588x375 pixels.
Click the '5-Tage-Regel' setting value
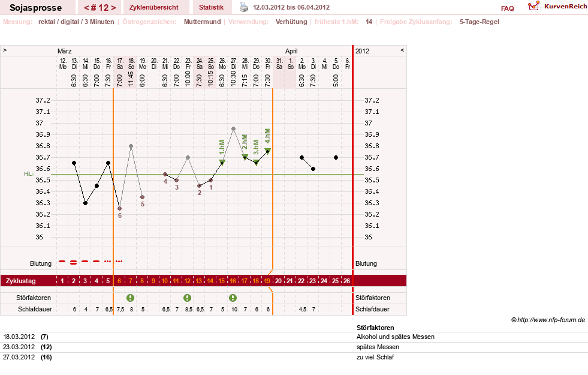click(x=480, y=22)
